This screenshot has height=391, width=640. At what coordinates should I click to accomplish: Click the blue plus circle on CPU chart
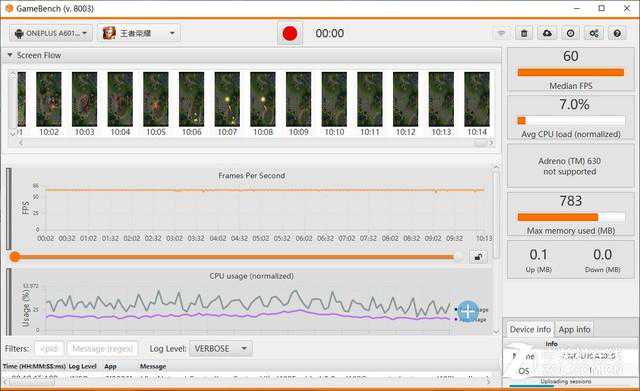pos(468,312)
